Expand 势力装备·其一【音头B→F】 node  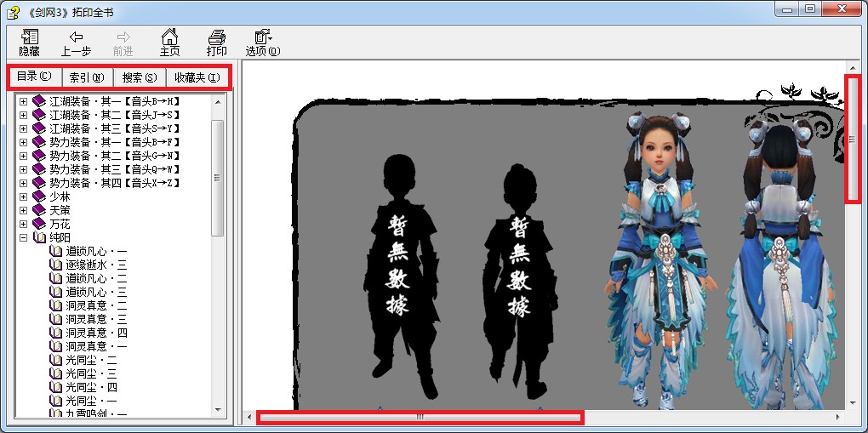(23, 142)
